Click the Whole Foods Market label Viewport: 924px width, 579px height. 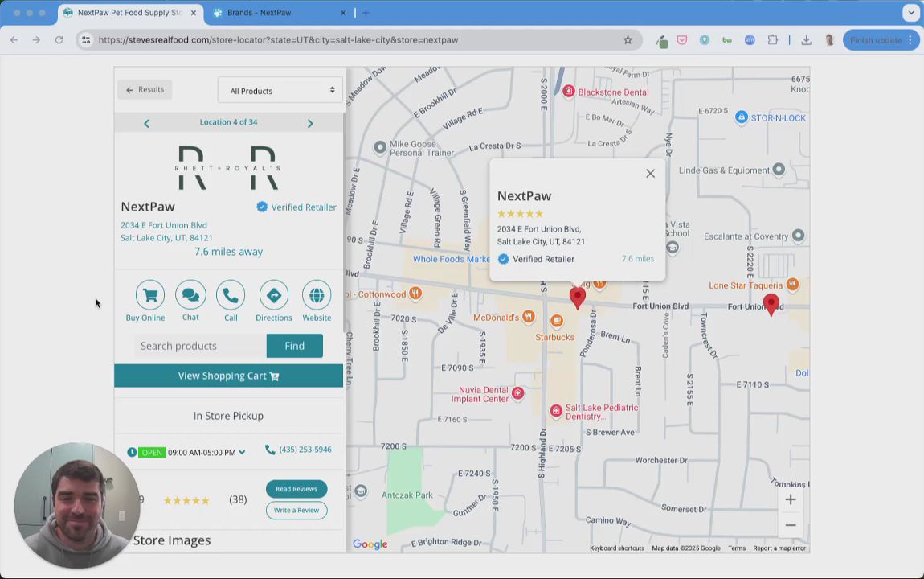(x=451, y=259)
